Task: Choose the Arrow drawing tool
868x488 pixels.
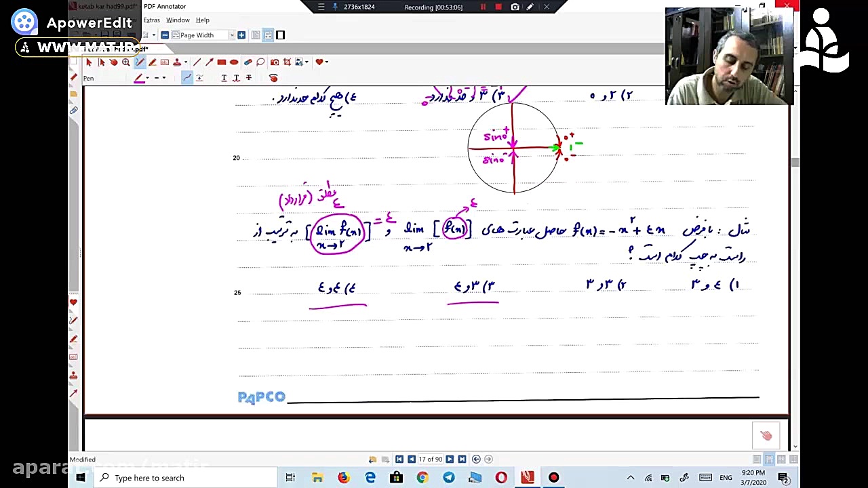Action: pos(209,62)
